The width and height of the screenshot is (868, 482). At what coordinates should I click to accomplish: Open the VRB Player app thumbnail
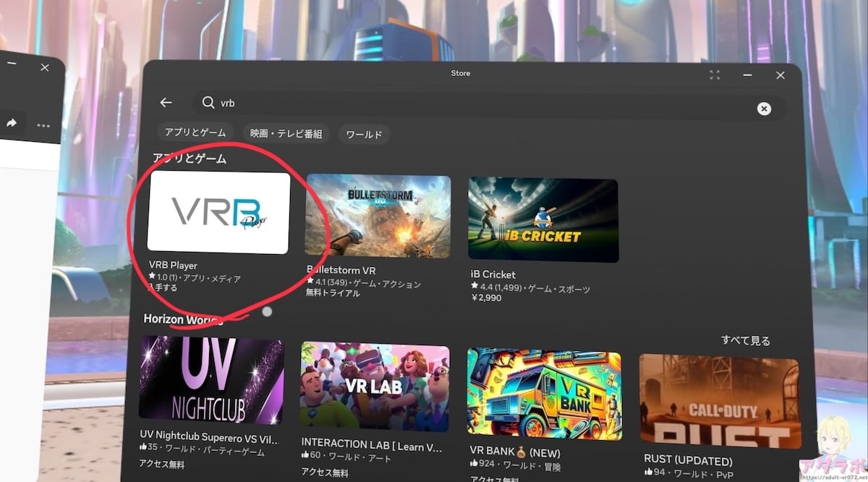(218, 213)
